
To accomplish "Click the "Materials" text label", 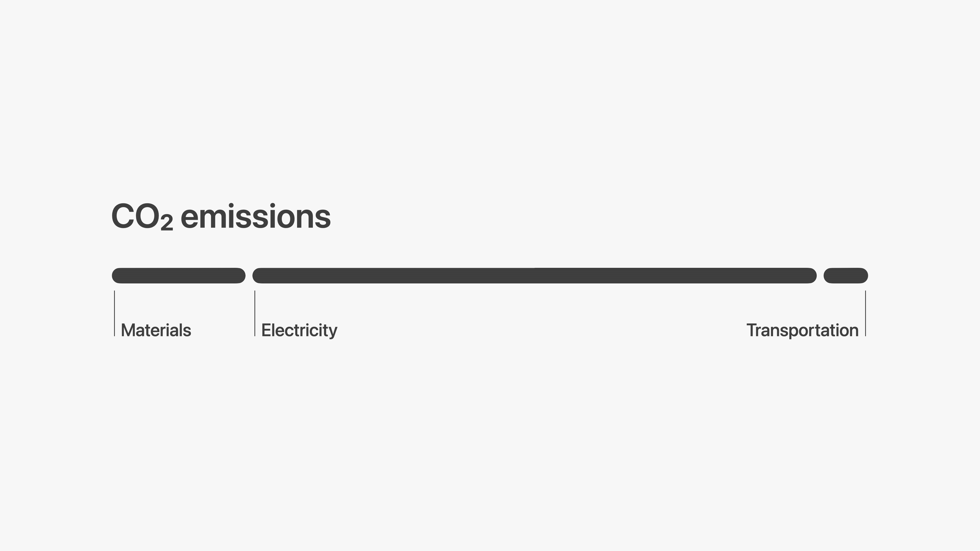I will click(156, 330).
